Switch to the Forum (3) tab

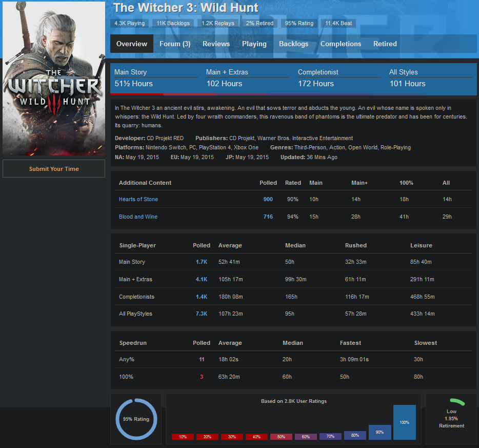click(175, 44)
